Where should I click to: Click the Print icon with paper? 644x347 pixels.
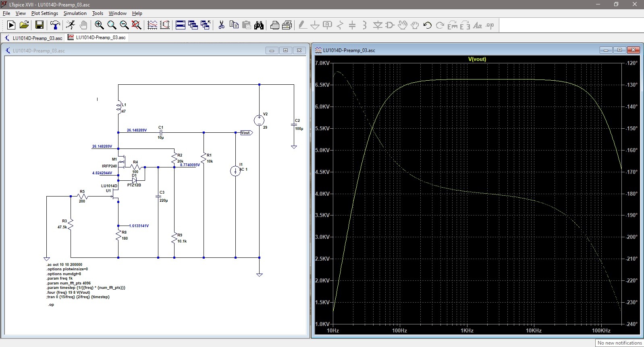pyautogui.click(x=287, y=25)
